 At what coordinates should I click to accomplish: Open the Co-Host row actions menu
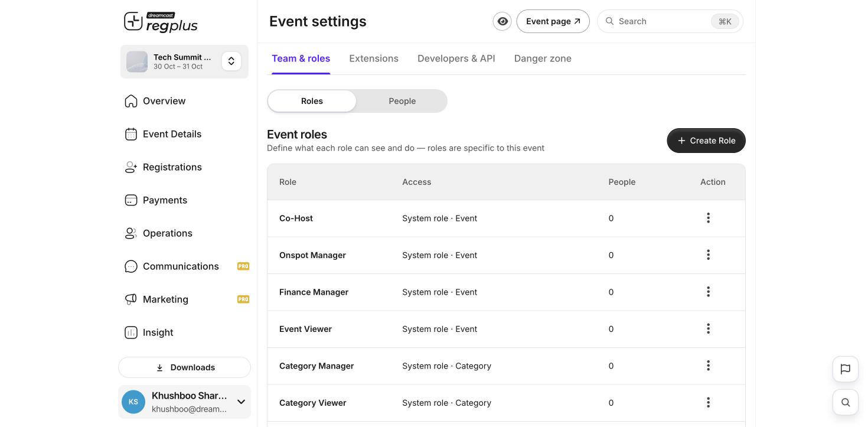click(x=708, y=218)
